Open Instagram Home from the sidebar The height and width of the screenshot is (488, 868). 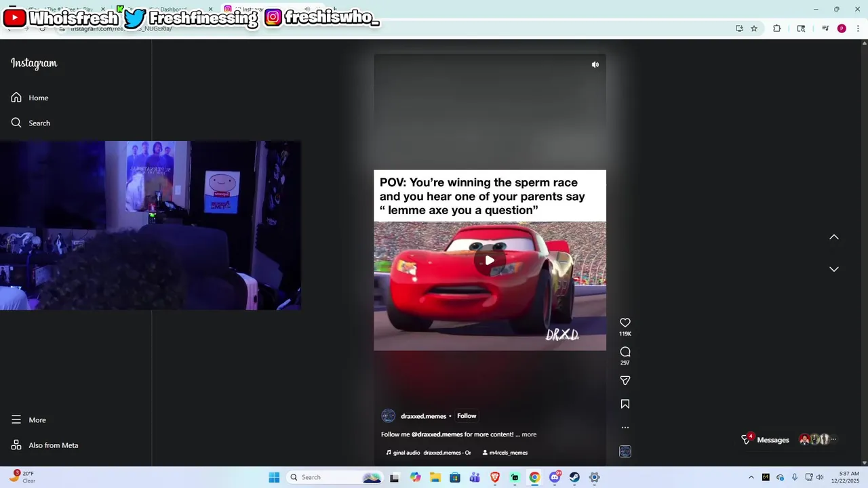(x=30, y=98)
